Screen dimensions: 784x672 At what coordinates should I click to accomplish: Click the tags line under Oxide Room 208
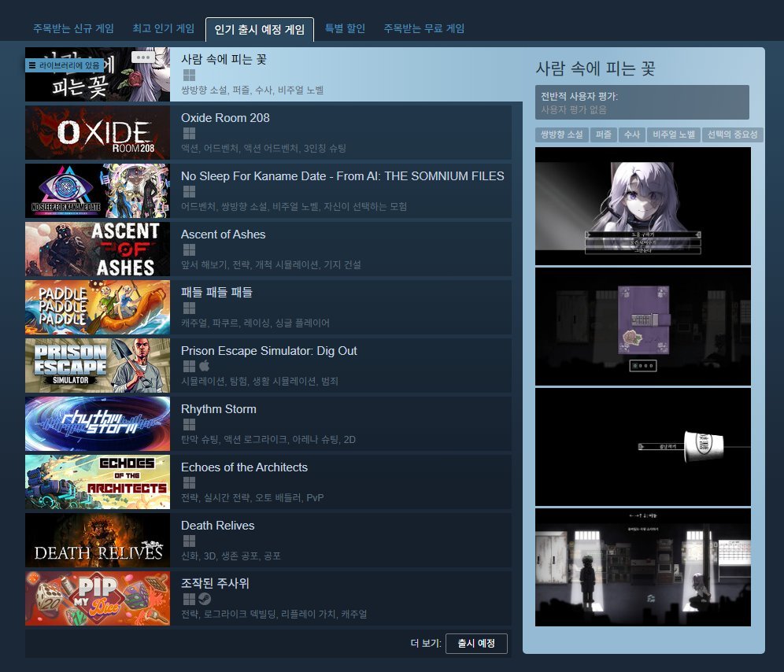point(264,149)
